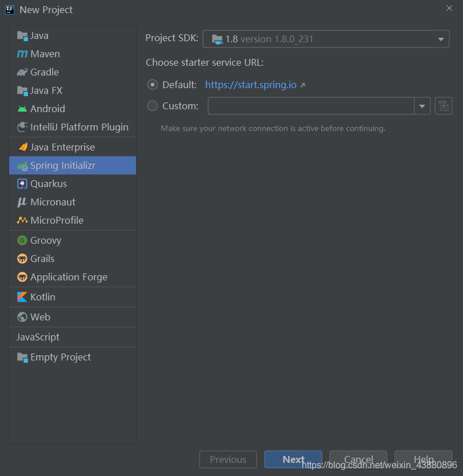Choose Gradle in the project type list

tap(73, 72)
